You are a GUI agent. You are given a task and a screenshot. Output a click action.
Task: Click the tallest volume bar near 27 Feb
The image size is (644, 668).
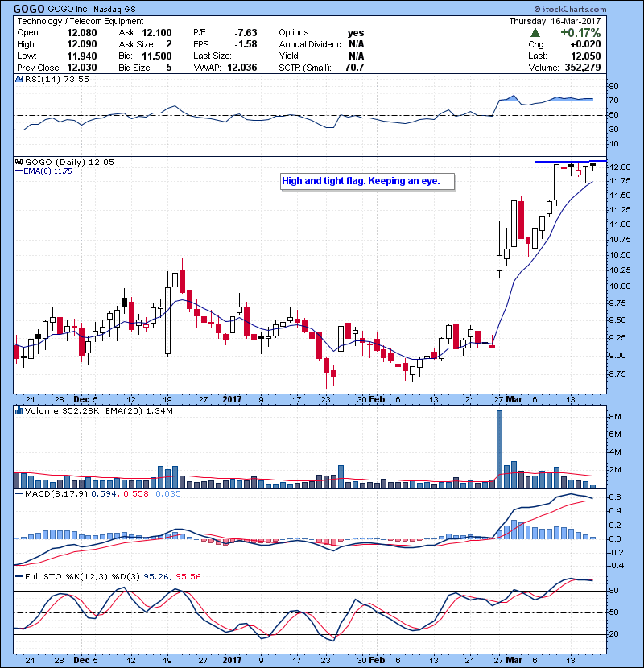pyautogui.click(x=500, y=449)
